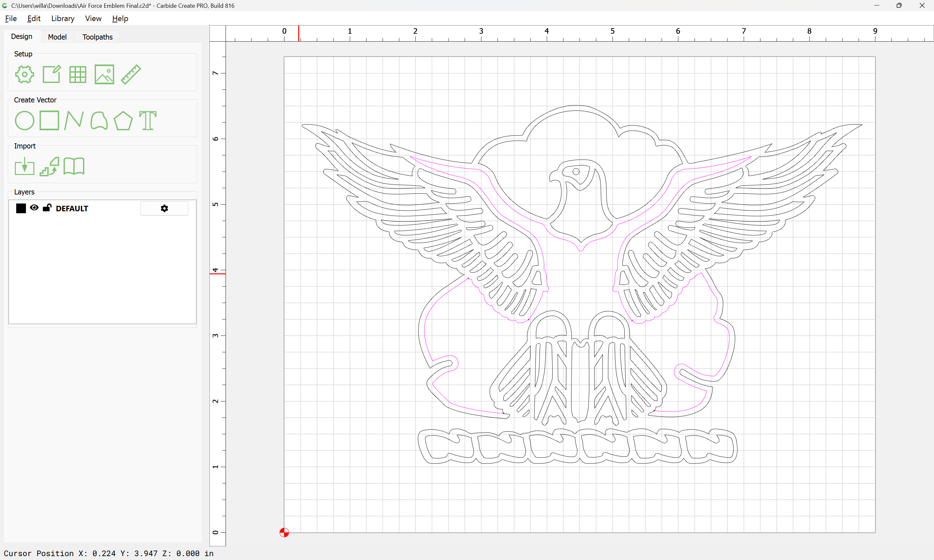The height and width of the screenshot is (560, 934).
Task: Switch to the Model tab
Action: [57, 37]
